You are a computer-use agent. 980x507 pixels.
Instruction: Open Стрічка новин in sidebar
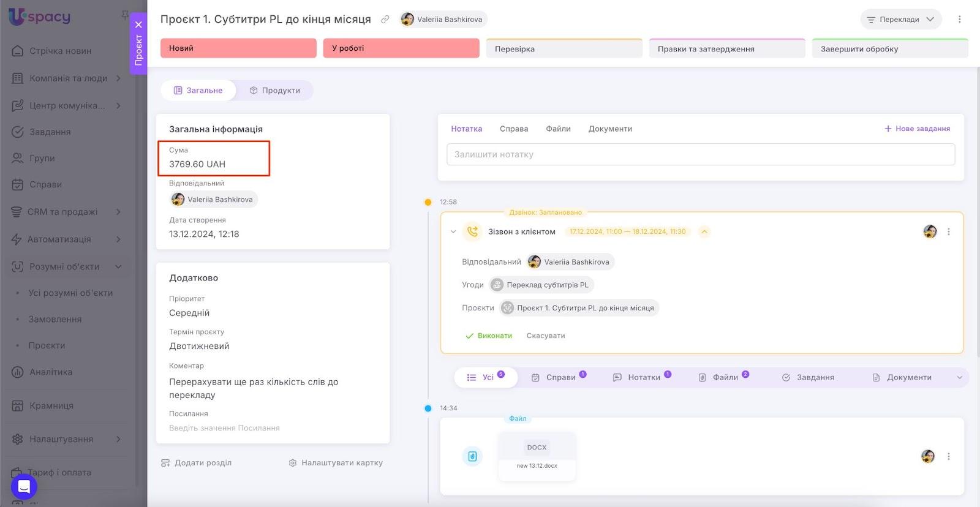[60, 51]
